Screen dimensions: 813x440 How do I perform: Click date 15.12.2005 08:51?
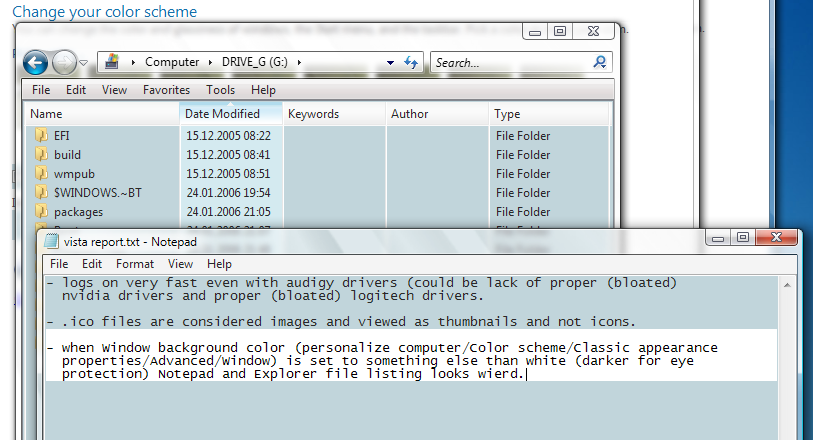tap(229, 174)
